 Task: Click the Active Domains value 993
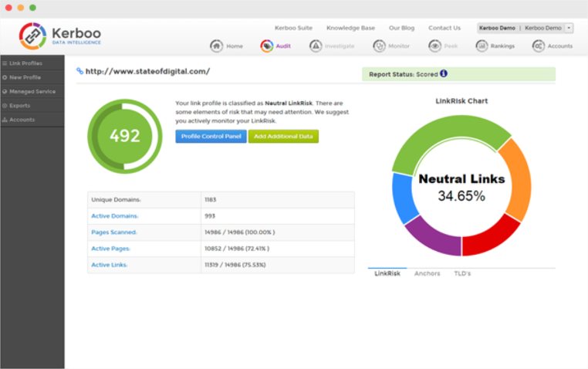pos(210,216)
